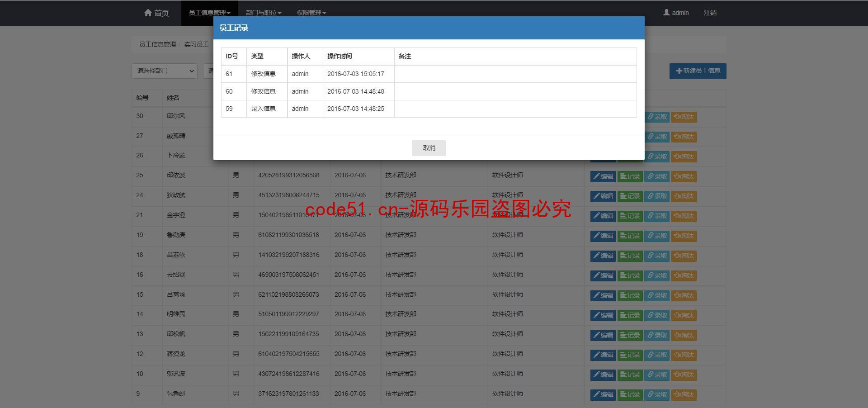Screen dimensions: 868x408
Task: Click timestamp 2016-07-03 15:05:17
Action: 355,74
